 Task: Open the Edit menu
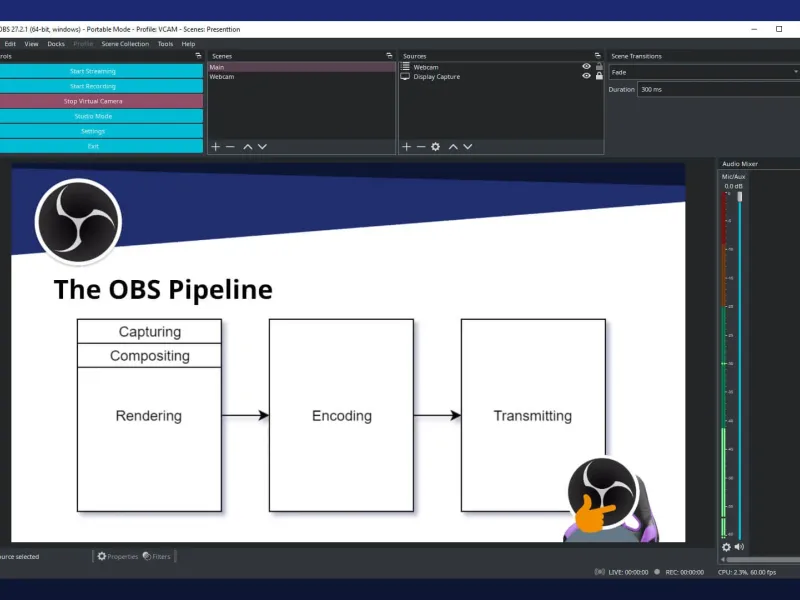pyautogui.click(x=10, y=44)
